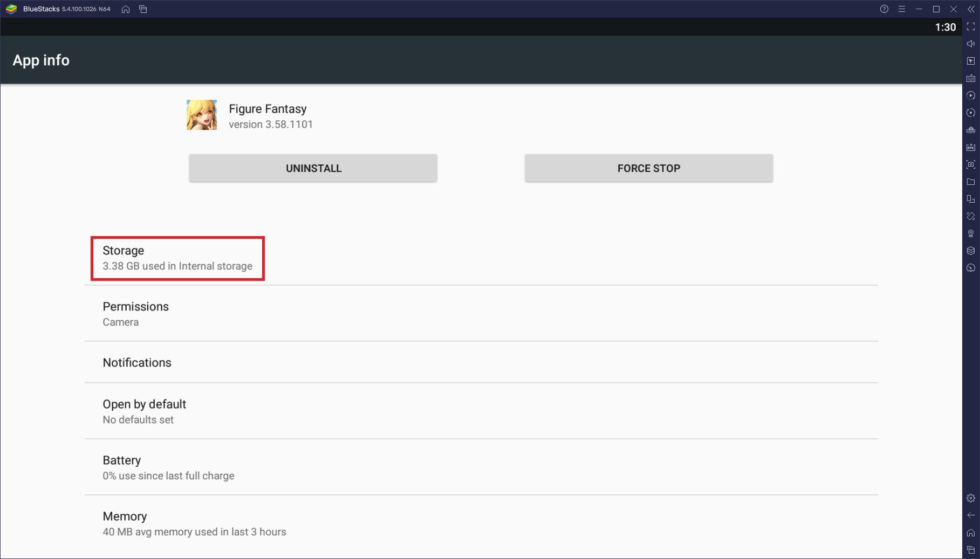Image resolution: width=980 pixels, height=559 pixels.
Task: Go to Android home via sidebar home icon
Action: (971, 533)
